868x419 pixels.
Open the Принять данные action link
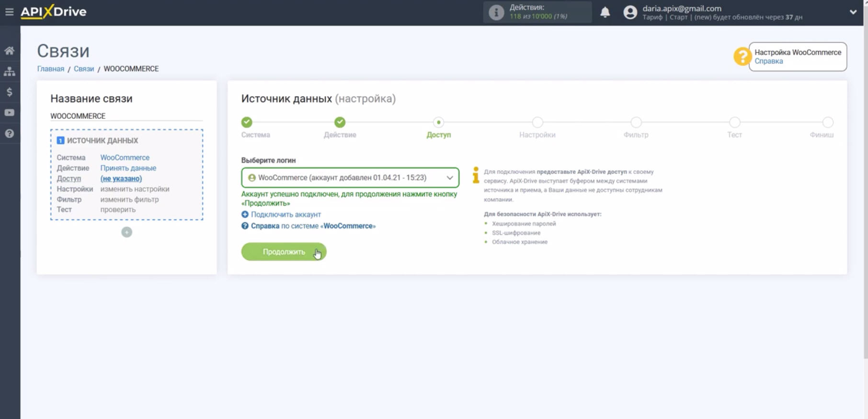[x=128, y=168]
